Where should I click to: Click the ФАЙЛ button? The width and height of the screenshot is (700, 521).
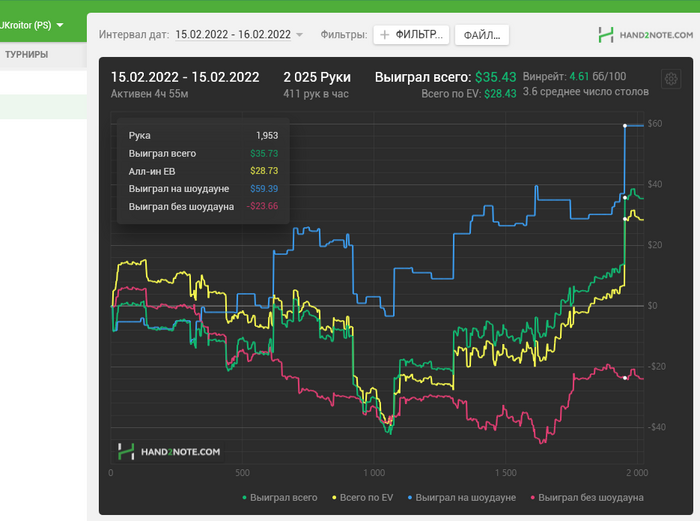coord(482,35)
